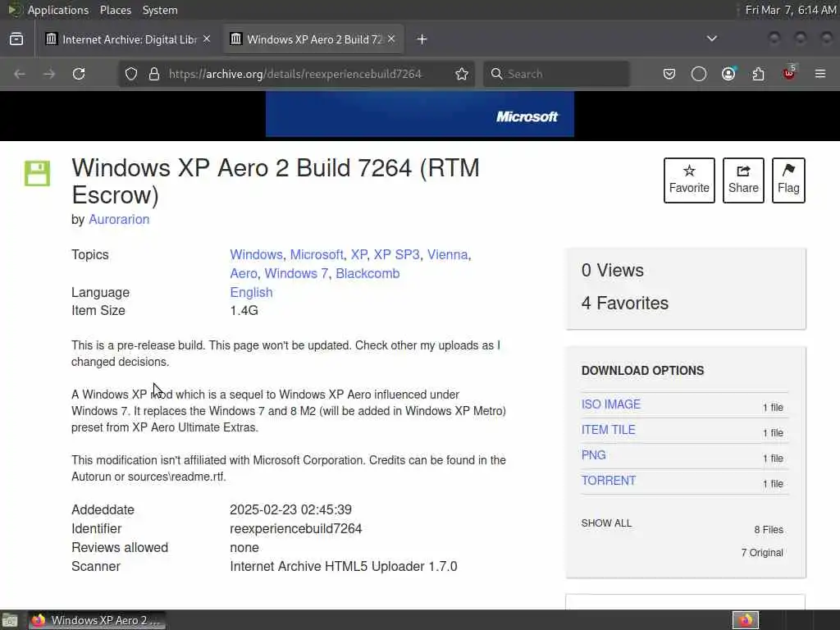Bookmark this page with star icon
Image resolution: width=840 pixels, height=630 pixels.
(x=462, y=74)
